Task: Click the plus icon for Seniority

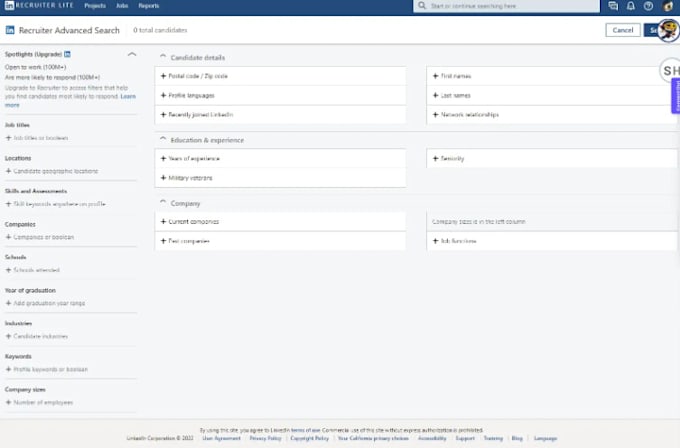Action: click(435, 158)
